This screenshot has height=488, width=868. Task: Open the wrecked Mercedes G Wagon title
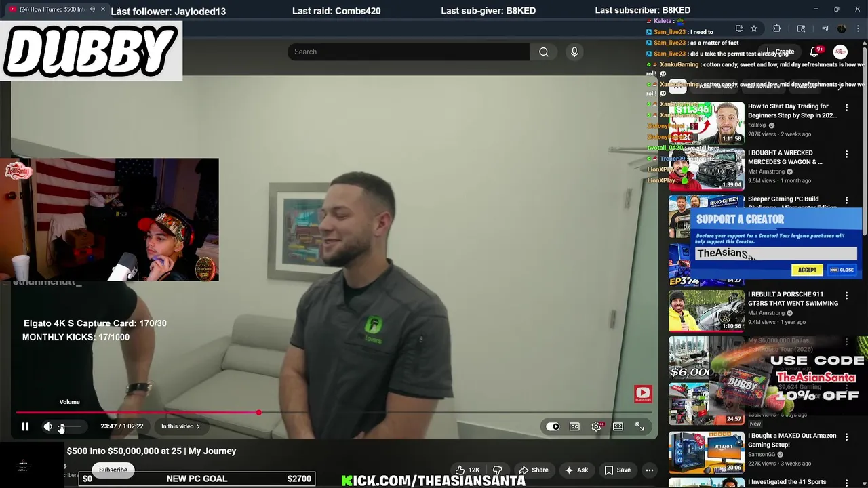coord(785,157)
